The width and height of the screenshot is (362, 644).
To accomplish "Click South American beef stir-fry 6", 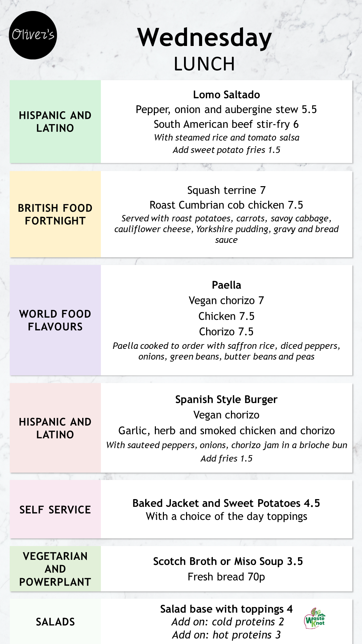I will (x=226, y=124).
